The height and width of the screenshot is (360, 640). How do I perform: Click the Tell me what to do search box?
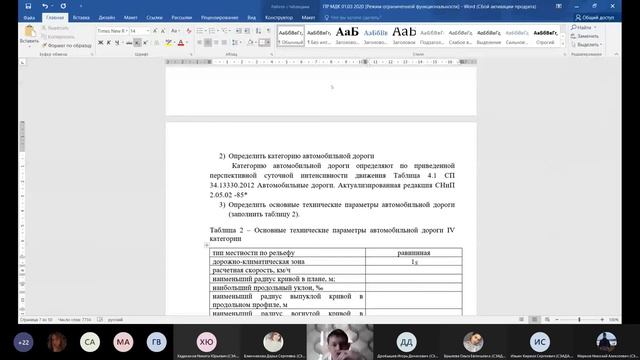352,18
